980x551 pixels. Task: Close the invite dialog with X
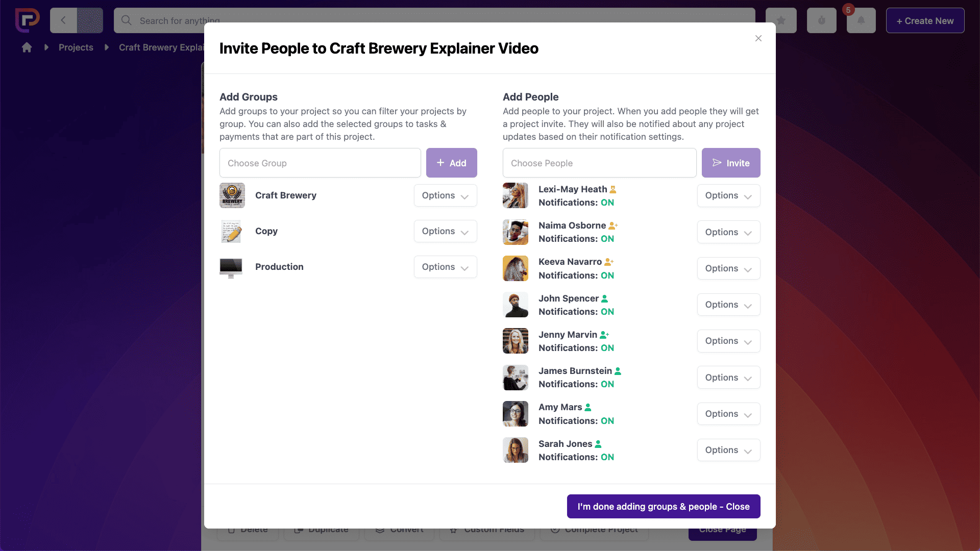[x=758, y=38]
